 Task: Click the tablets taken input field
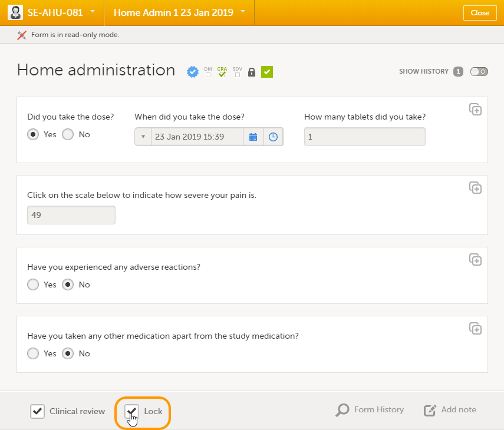coord(364,137)
